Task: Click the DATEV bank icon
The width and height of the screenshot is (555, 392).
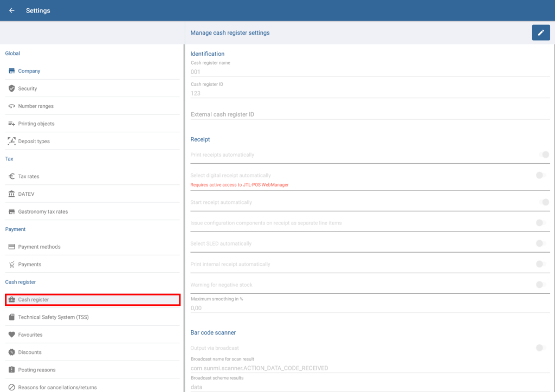Action: point(11,194)
